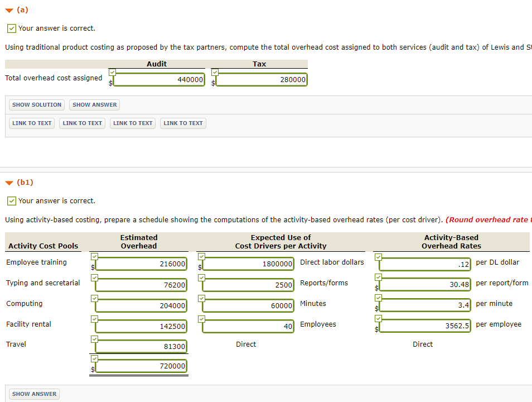The width and height of the screenshot is (532, 402).
Task: Click Show Answer button in section (a)
Action: pyautogui.click(x=94, y=105)
